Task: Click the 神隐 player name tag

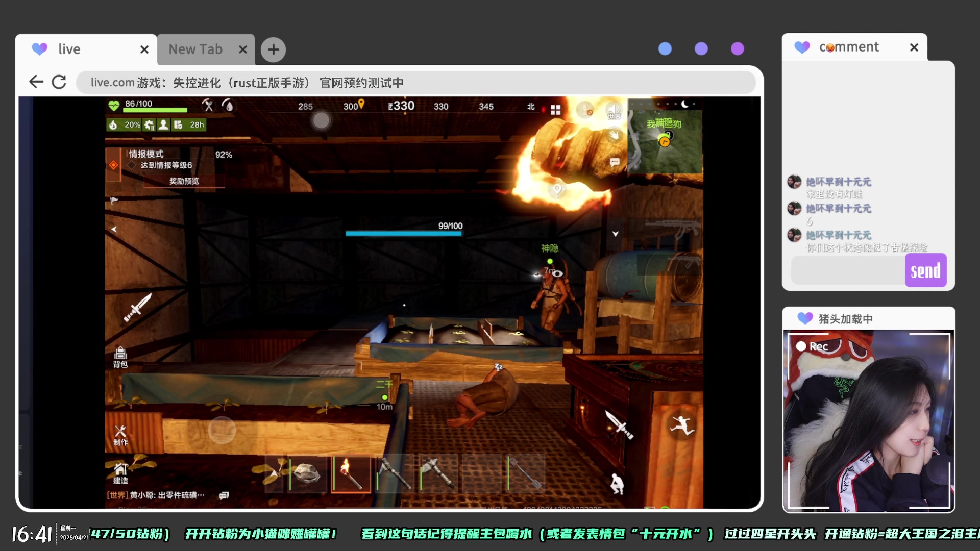Action: pyautogui.click(x=550, y=248)
